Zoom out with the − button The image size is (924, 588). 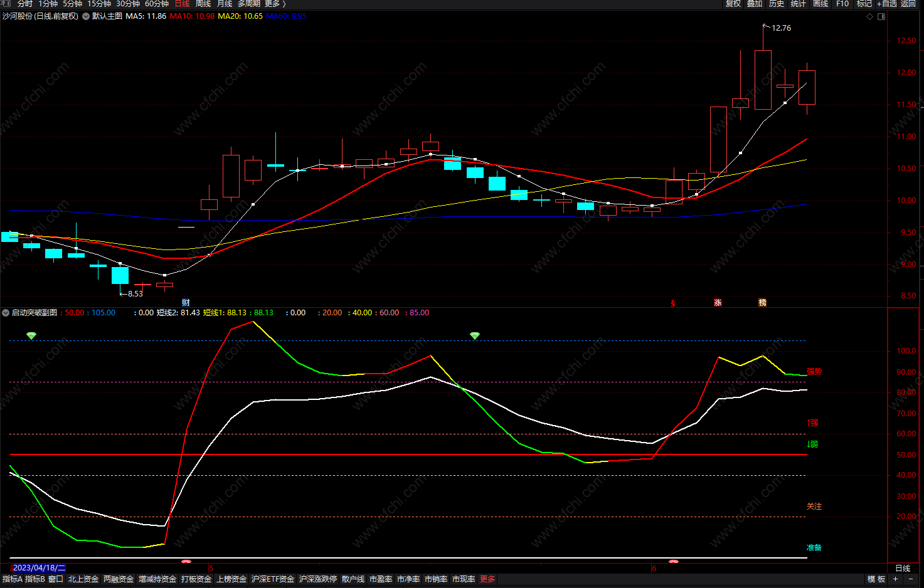tap(911, 579)
